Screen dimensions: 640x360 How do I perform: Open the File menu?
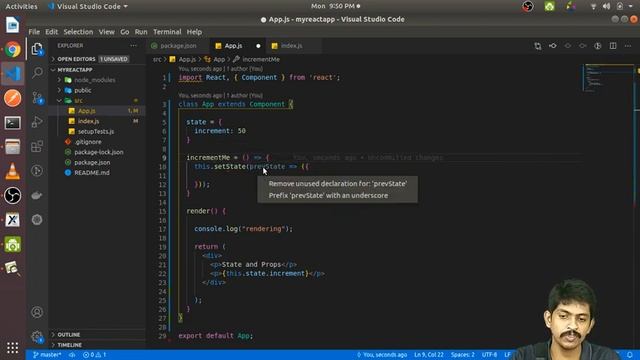point(34,32)
